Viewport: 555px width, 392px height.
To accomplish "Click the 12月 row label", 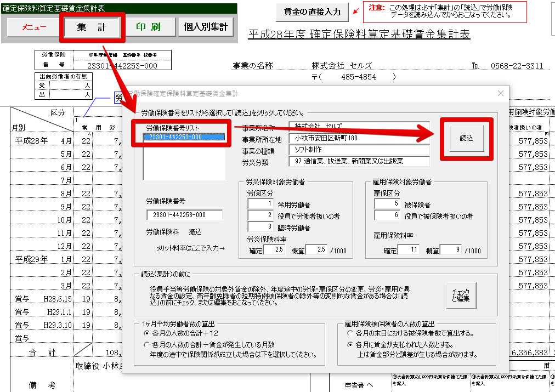I will tap(65, 246).
